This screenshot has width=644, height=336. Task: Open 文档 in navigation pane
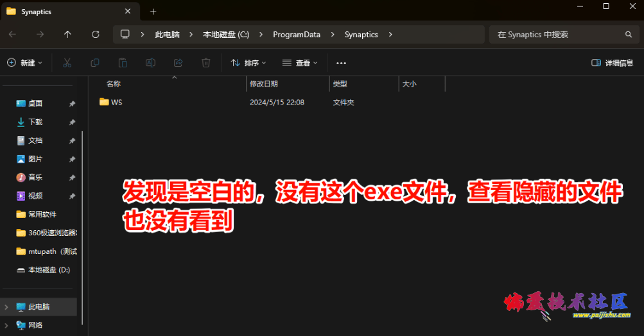[35, 140]
